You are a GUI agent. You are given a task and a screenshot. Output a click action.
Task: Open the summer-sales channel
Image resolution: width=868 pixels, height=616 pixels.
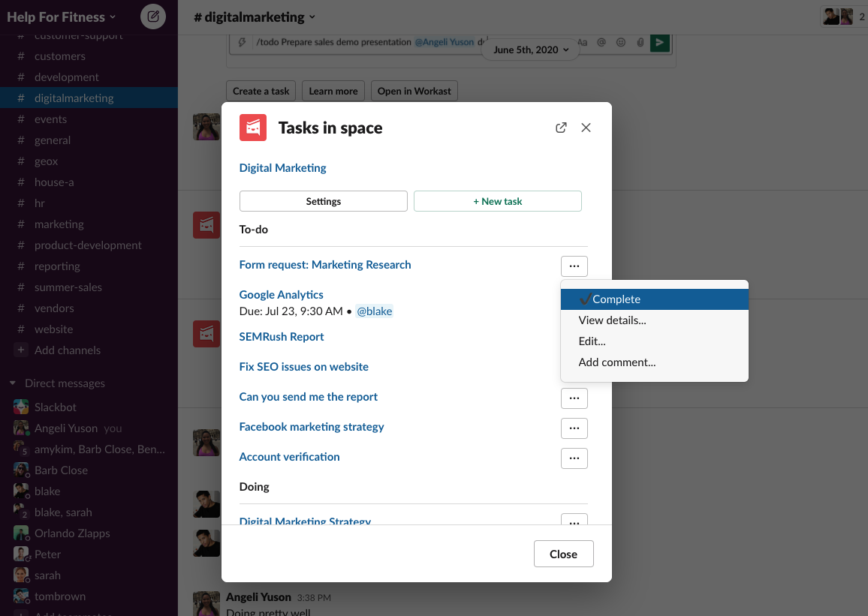tap(89, 287)
